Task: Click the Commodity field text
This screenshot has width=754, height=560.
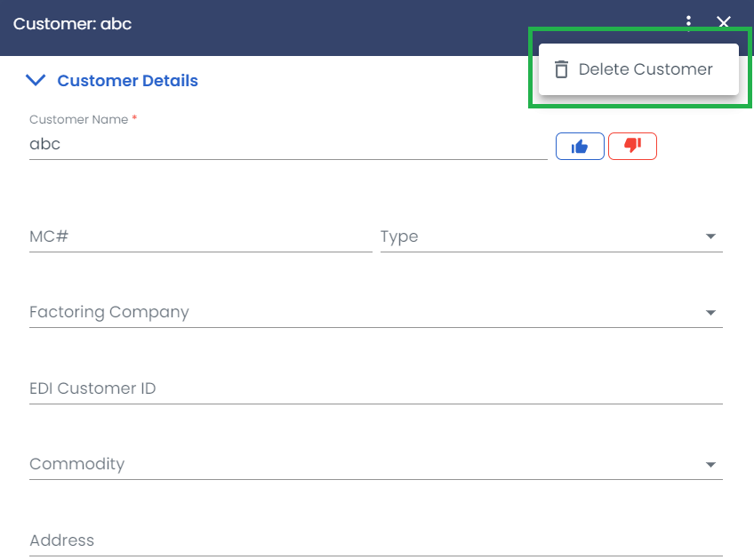Action: click(77, 464)
